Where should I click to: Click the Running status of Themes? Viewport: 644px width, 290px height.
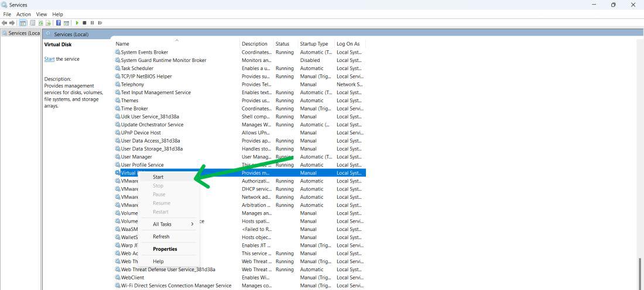click(x=285, y=101)
